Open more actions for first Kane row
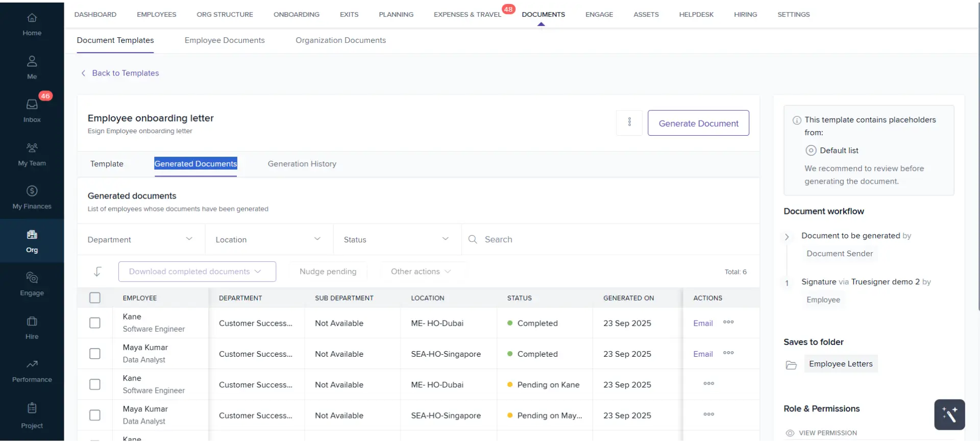The width and height of the screenshot is (980, 443). pyautogui.click(x=728, y=322)
